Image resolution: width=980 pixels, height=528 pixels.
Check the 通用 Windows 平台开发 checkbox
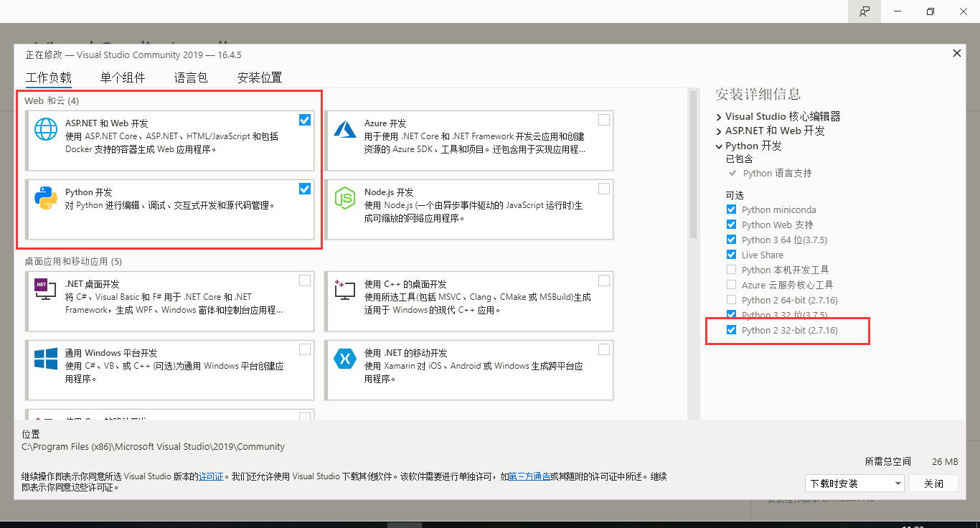(305, 349)
